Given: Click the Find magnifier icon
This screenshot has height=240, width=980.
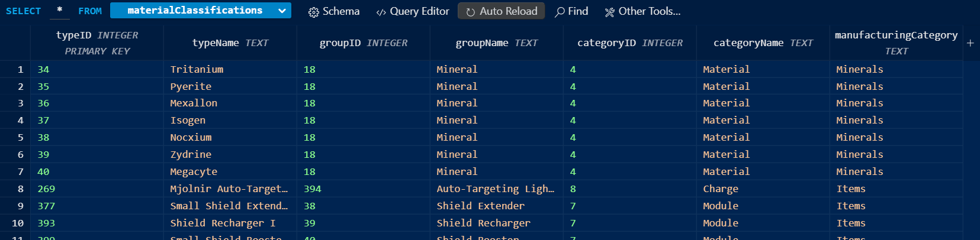Looking at the screenshot, I should (559, 12).
